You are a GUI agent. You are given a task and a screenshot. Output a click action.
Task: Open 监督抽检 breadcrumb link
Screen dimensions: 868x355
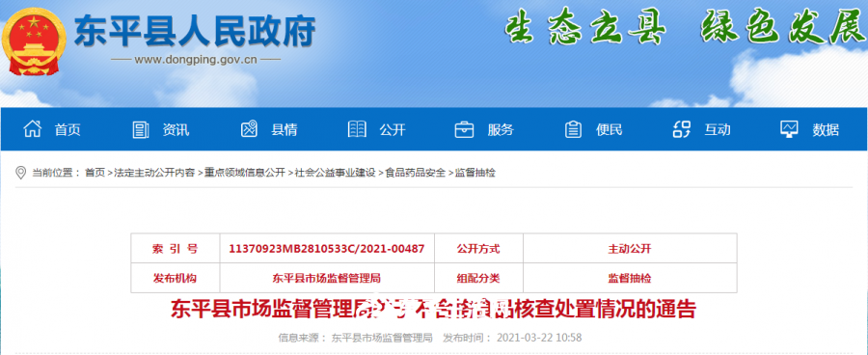(x=475, y=173)
